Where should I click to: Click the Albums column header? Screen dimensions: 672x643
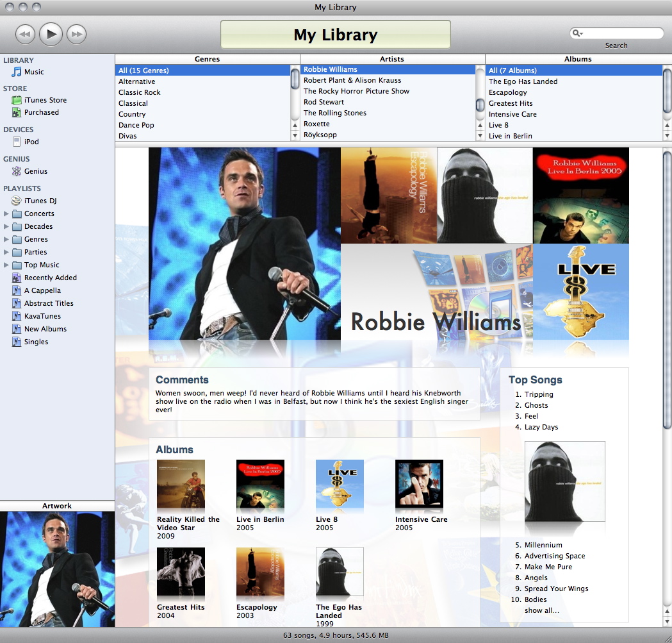[578, 59]
